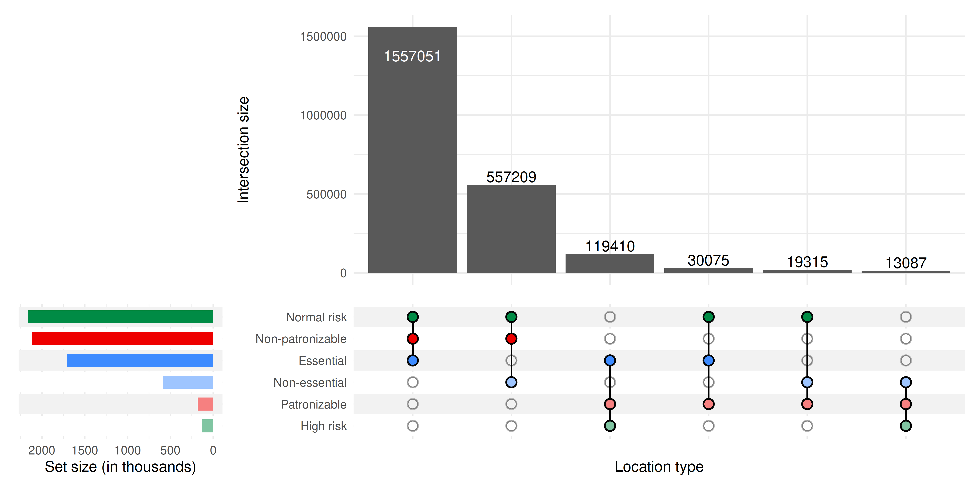Image resolution: width=980 pixels, height=490 pixels.
Task: Click the 'Essential' row label
Action: [323, 361]
